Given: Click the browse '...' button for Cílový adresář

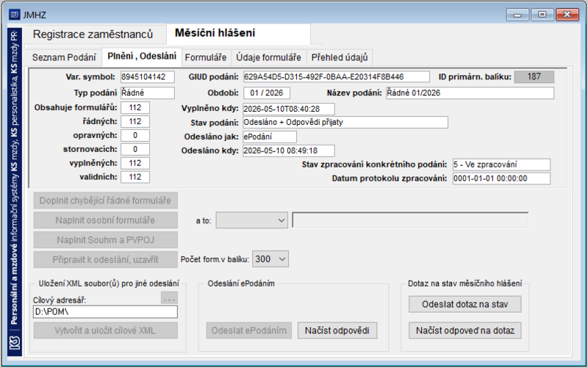Looking at the screenshot, I should (x=169, y=298).
